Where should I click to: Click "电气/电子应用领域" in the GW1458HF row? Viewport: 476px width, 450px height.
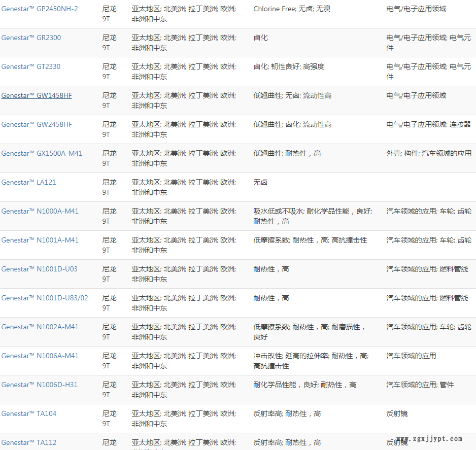pos(416,95)
